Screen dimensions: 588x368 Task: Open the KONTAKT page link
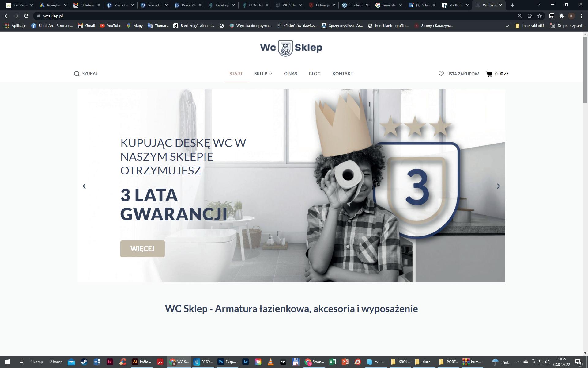click(x=342, y=74)
